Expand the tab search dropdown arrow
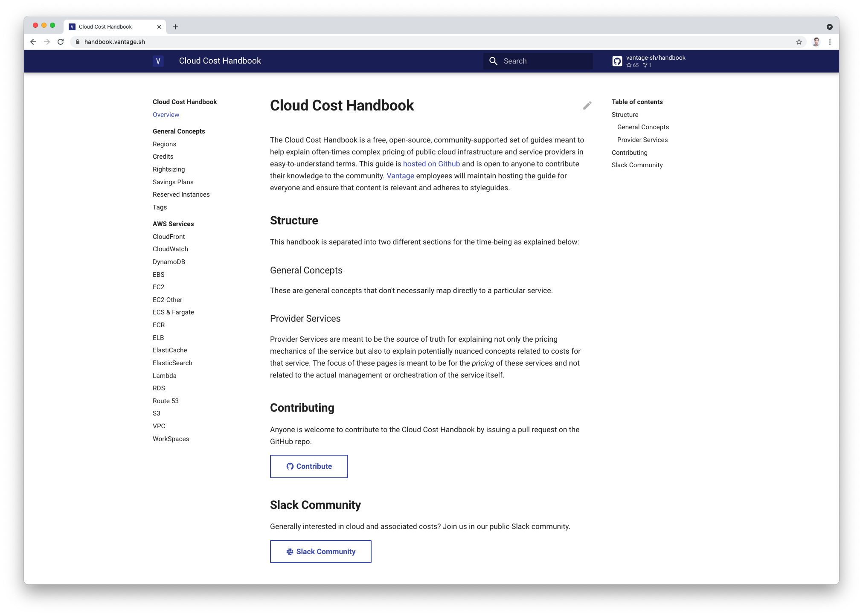 point(829,27)
